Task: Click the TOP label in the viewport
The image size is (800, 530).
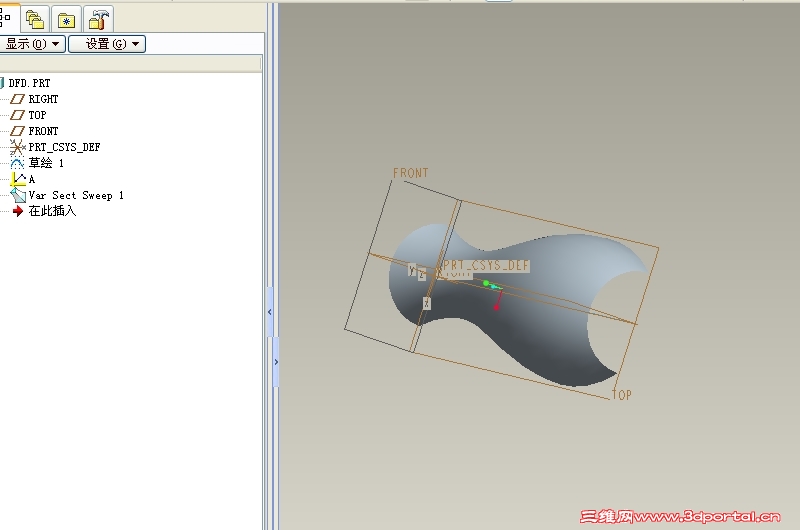Action: (621, 394)
